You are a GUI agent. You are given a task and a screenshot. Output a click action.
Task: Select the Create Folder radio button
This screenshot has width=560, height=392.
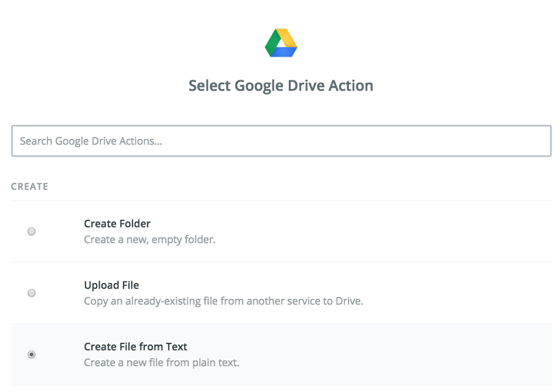tap(32, 231)
